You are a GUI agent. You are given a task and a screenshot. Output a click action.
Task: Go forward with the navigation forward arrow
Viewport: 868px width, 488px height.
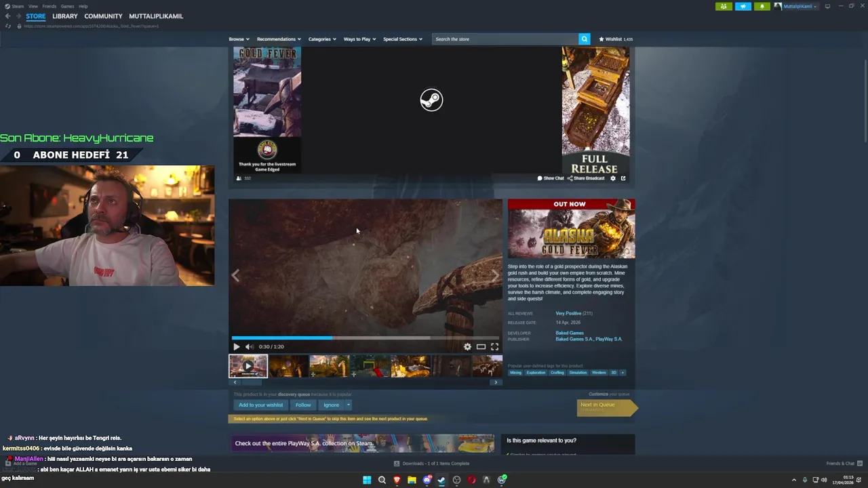pos(18,16)
